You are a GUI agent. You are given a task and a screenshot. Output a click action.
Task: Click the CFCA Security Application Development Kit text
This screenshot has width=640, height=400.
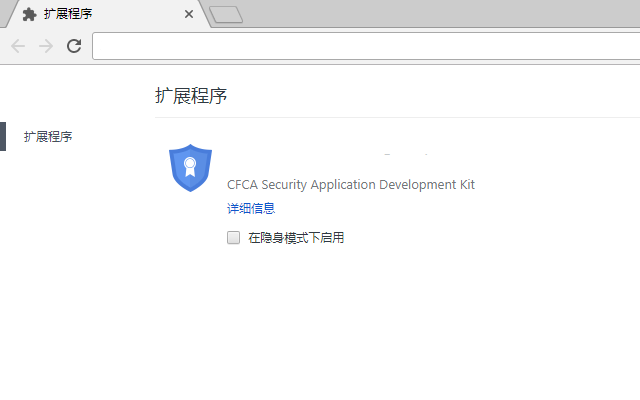[x=351, y=184]
